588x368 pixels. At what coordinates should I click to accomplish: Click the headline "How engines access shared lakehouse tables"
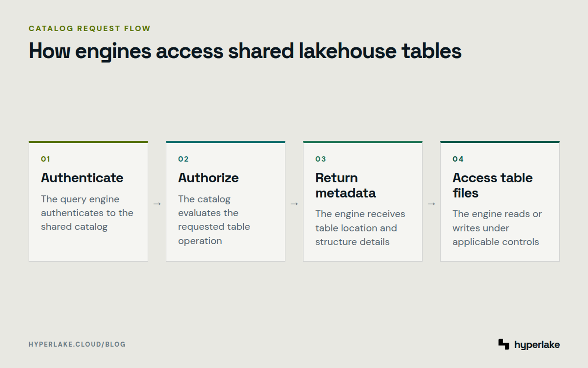(x=245, y=51)
